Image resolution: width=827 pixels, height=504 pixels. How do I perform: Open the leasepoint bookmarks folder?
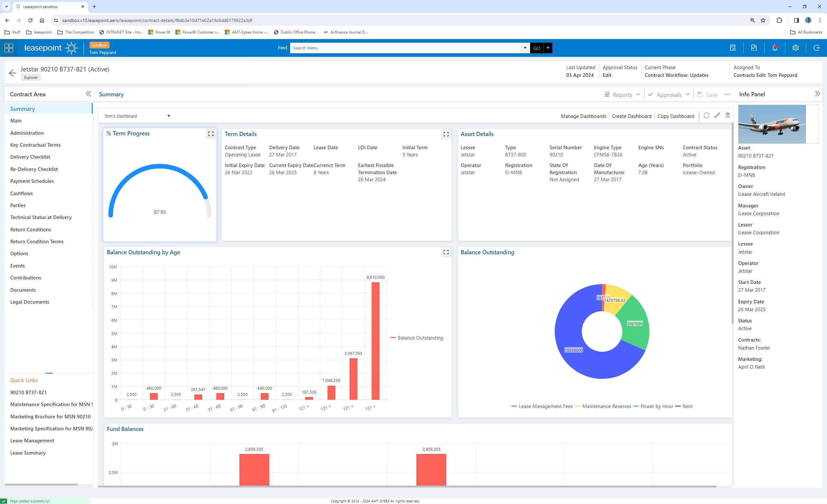click(39, 32)
